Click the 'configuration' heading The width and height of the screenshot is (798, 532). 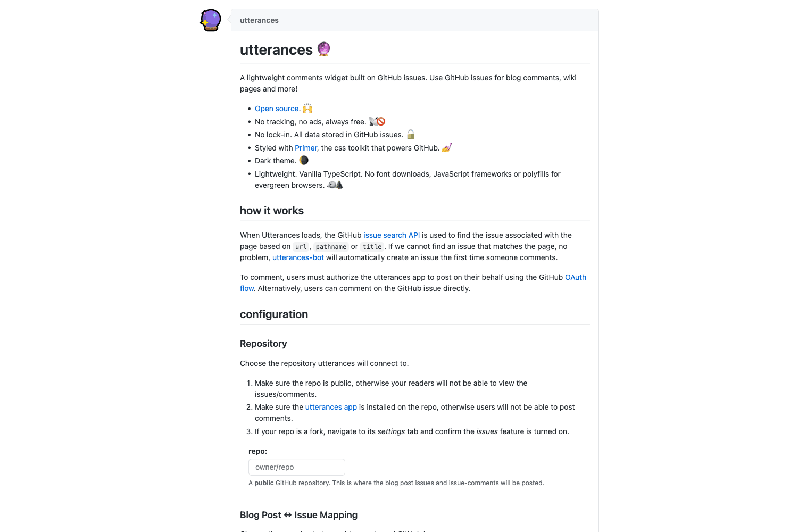coord(274,314)
